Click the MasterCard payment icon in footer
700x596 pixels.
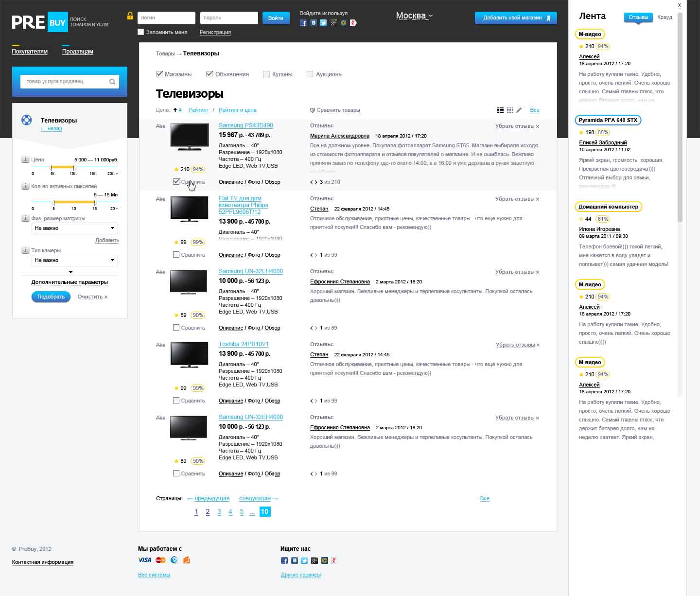(x=160, y=560)
